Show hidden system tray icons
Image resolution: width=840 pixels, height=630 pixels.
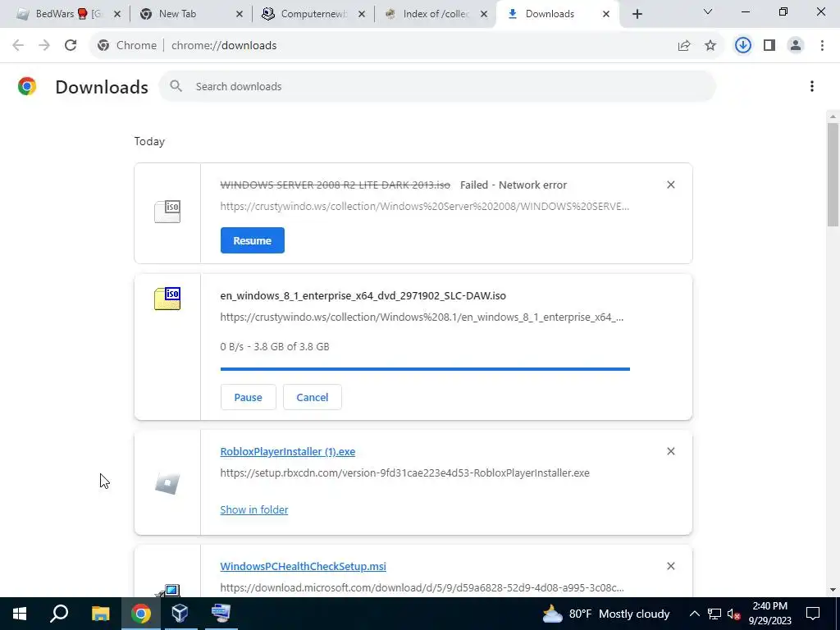tap(694, 614)
